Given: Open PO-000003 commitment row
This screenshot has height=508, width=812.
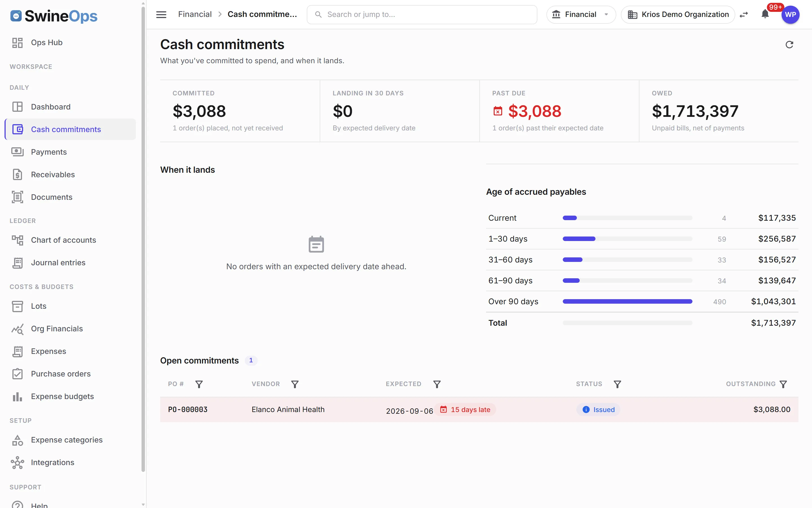Looking at the screenshot, I should (x=479, y=410).
